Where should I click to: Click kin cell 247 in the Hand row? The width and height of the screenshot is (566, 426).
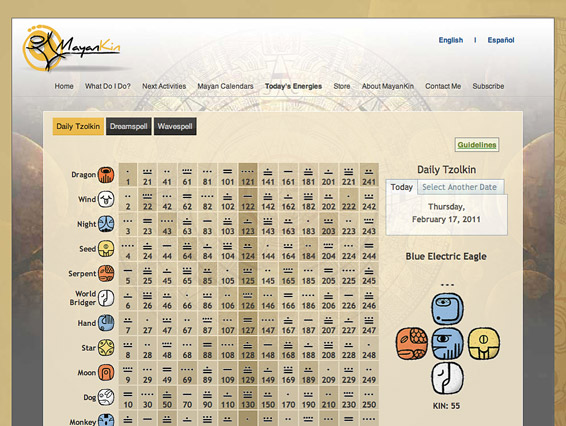tap(369, 323)
